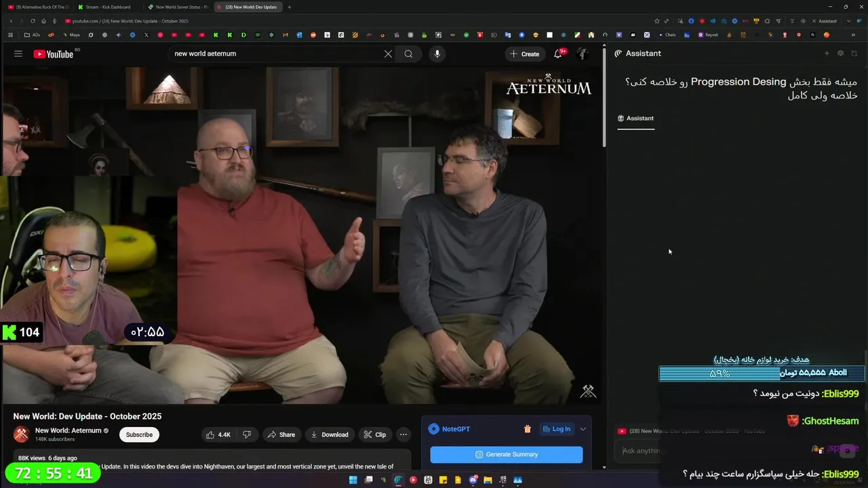Image resolution: width=868 pixels, height=488 pixels.
Task: Select the New World: Dev Update tab
Action: coord(250,7)
